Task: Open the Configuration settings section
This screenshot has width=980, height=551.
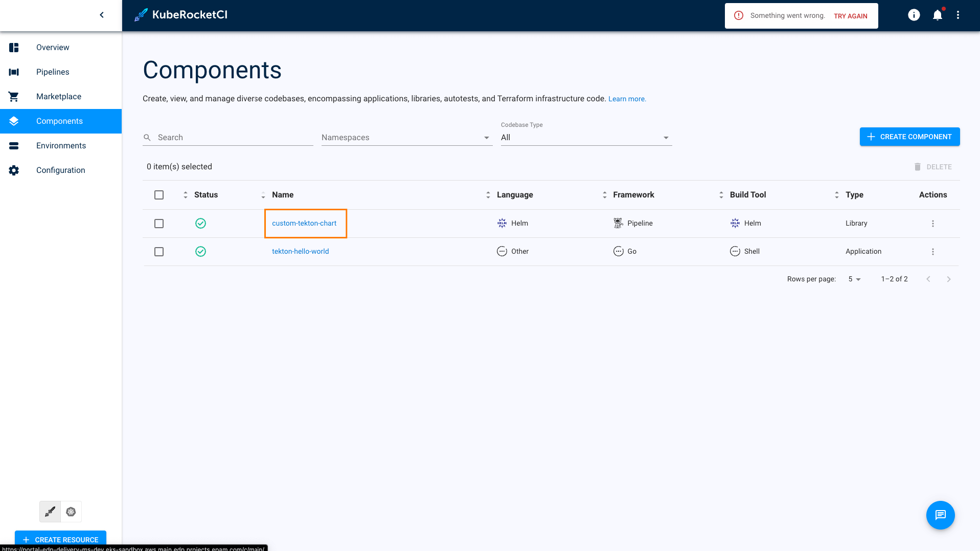Action: [60, 170]
